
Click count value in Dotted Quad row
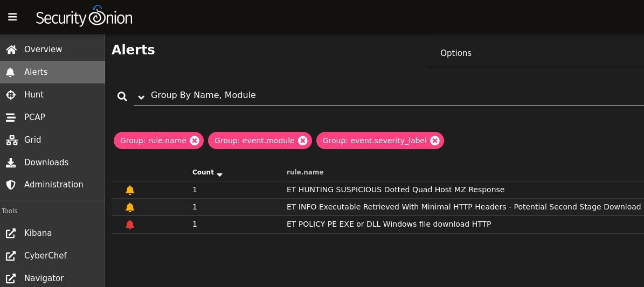195,190
